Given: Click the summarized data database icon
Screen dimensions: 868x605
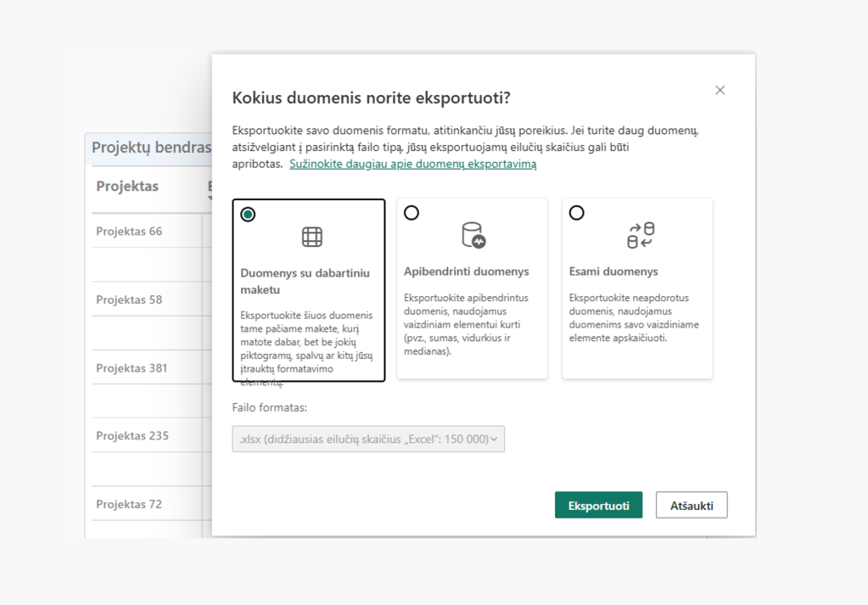Looking at the screenshot, I should (x=473, y=235).
